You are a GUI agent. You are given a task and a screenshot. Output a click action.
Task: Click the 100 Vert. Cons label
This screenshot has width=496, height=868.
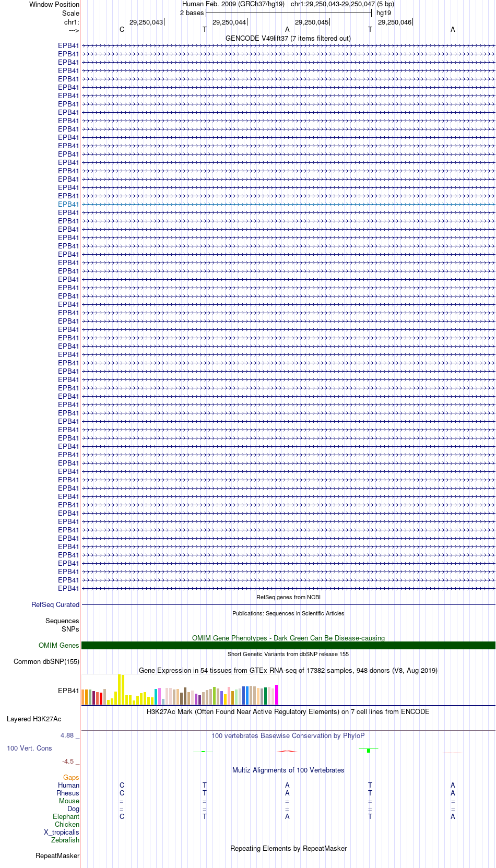click(29, 748)
